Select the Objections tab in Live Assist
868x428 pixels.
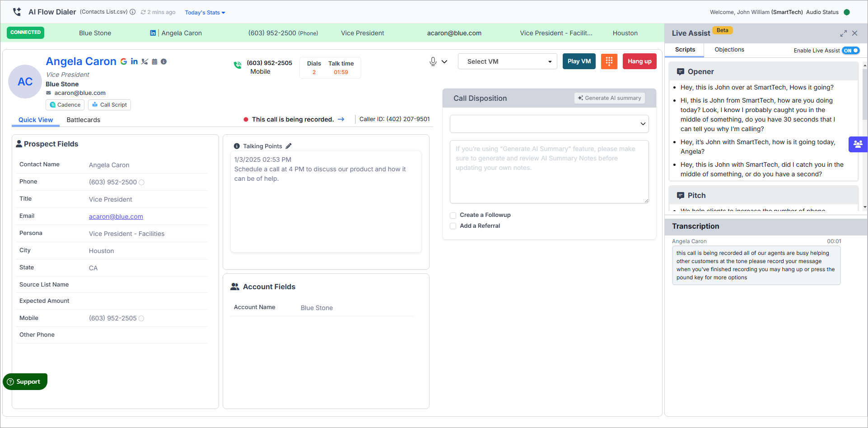pos(729,50)
